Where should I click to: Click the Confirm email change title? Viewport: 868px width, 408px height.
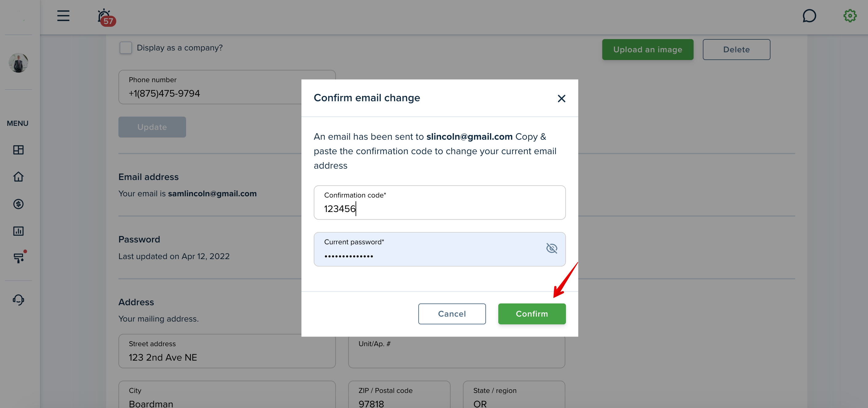point(367,98)
